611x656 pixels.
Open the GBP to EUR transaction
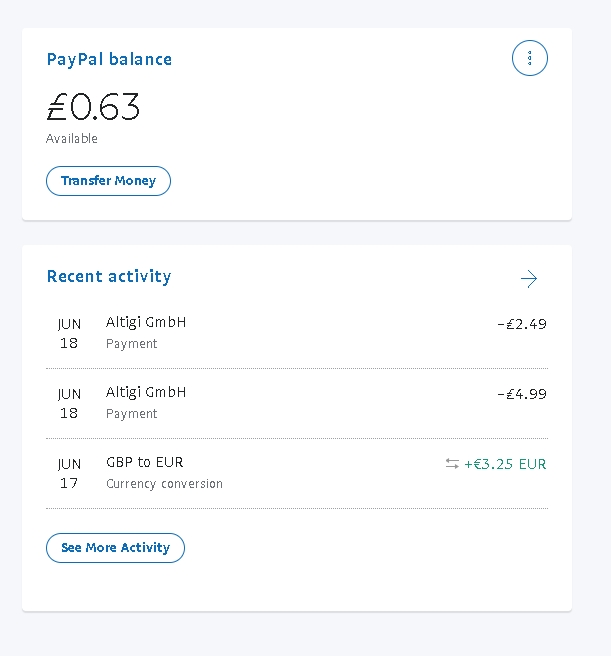click(x=297, y=473)
